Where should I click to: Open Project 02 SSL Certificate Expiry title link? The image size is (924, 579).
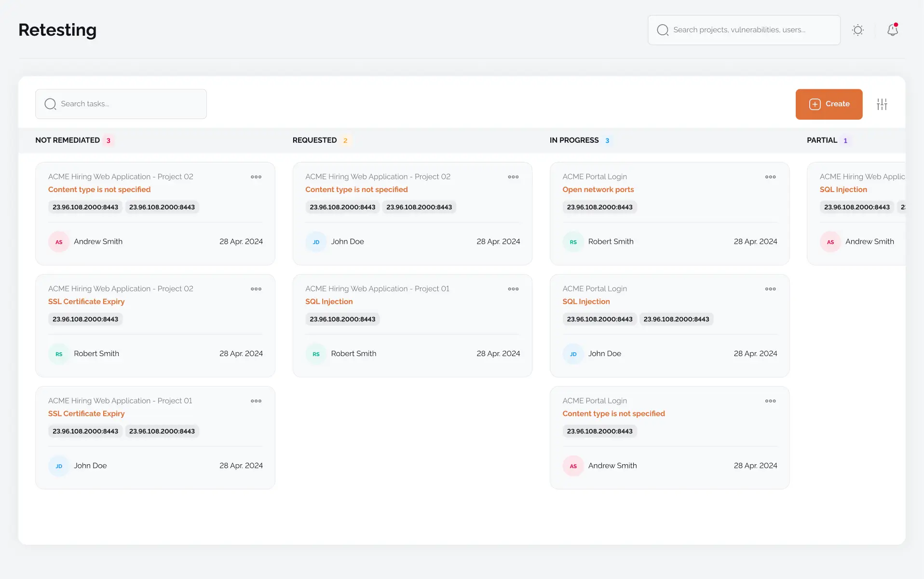[x=86, y=302]
